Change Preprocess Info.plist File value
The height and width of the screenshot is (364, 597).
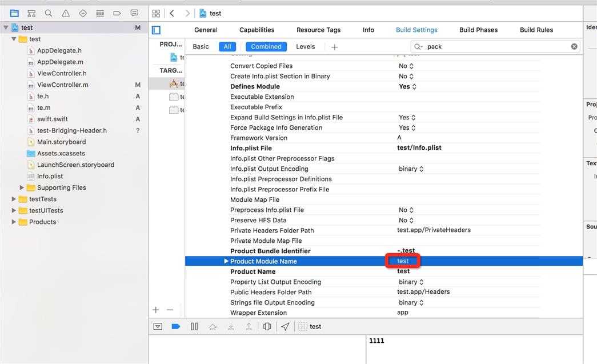click(406, 210)
